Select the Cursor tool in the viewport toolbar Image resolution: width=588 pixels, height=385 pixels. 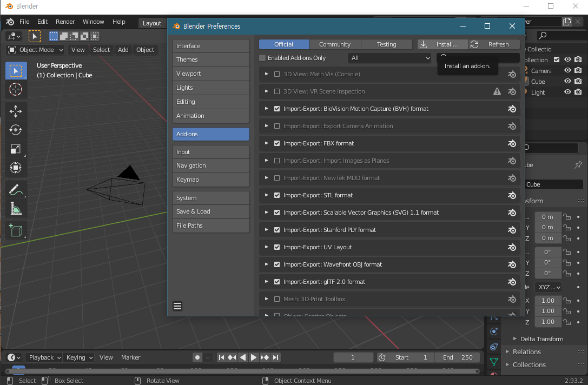tap(16, 90)
